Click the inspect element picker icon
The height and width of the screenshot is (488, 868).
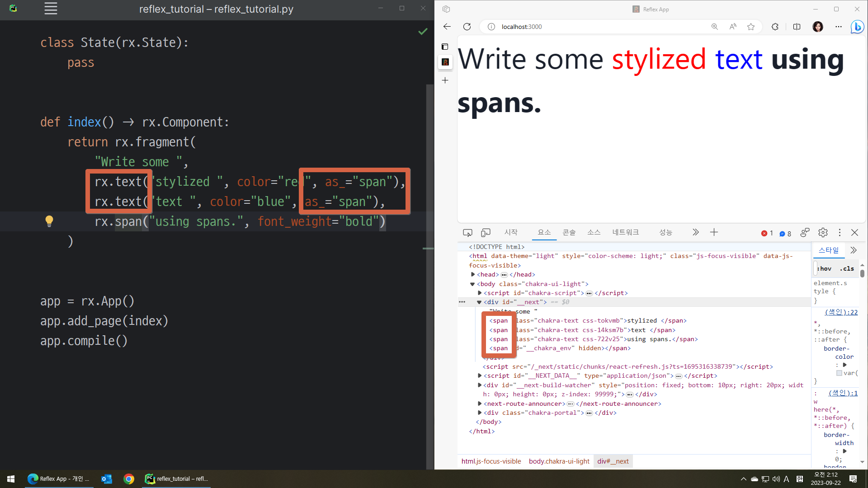[x=467, y=233]
